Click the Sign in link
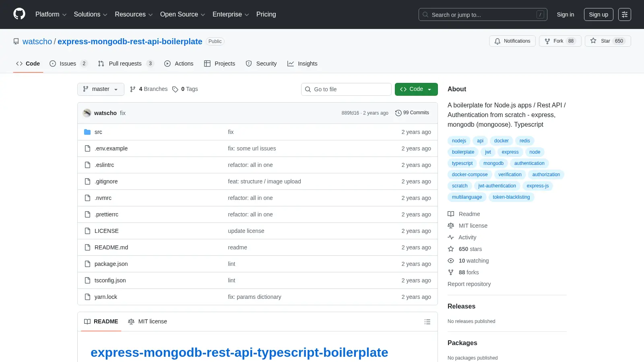 coord(566,14)
